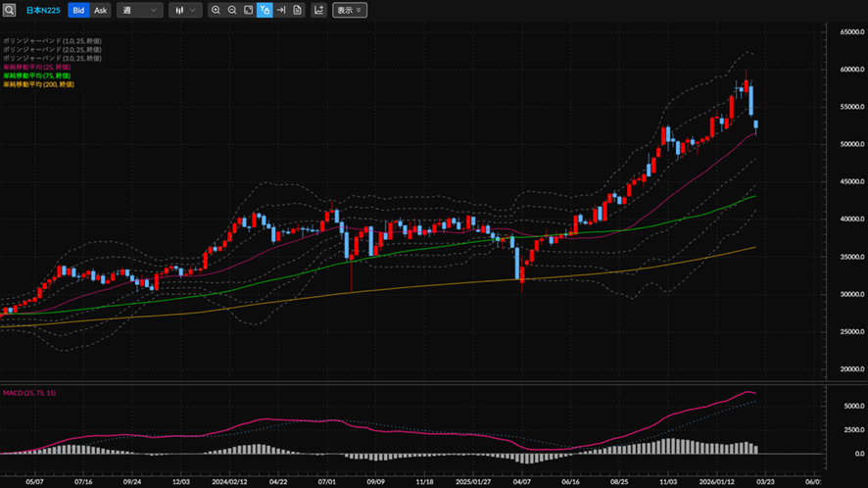Viewport: 868px width, 488px height.
Task: Toggle the Y-axis lock button
Action: click(265, 10)
